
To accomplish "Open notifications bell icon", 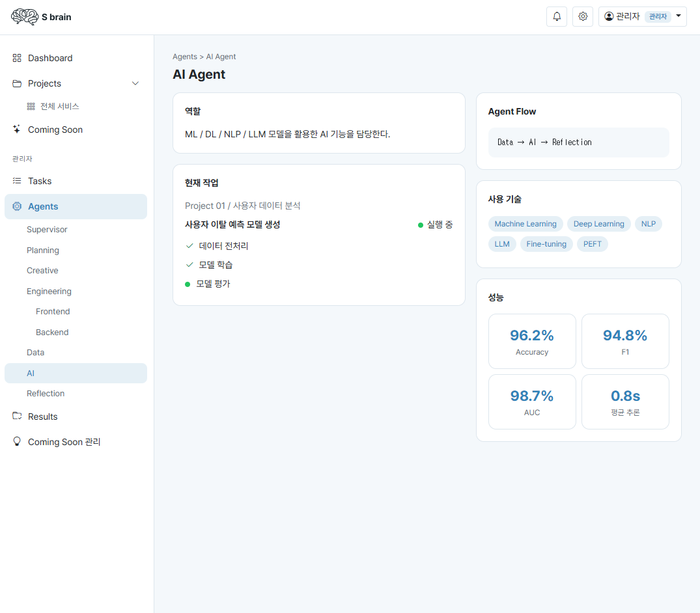I will pyautogui.click(x=557, y=16).
